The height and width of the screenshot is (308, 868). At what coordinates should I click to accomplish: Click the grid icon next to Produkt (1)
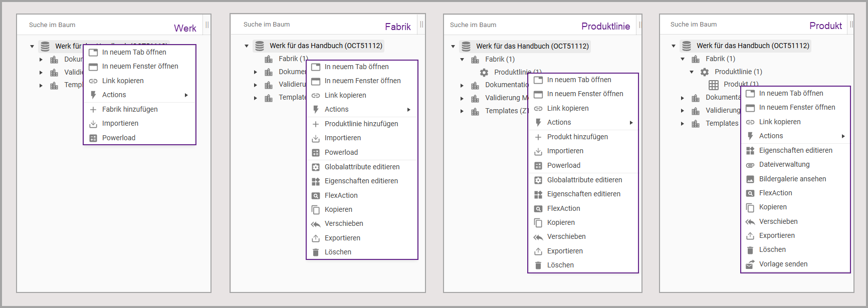click(714, 85)
